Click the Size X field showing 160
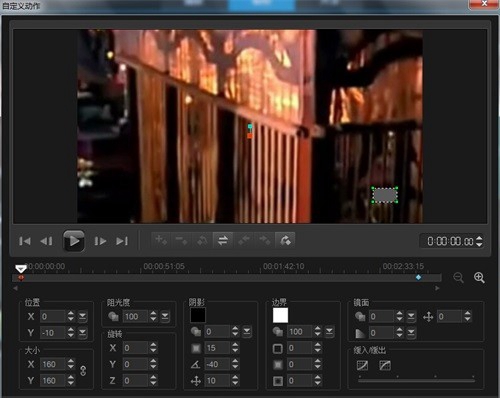Viewport: 500px width, 398px height. click(53, 364)
